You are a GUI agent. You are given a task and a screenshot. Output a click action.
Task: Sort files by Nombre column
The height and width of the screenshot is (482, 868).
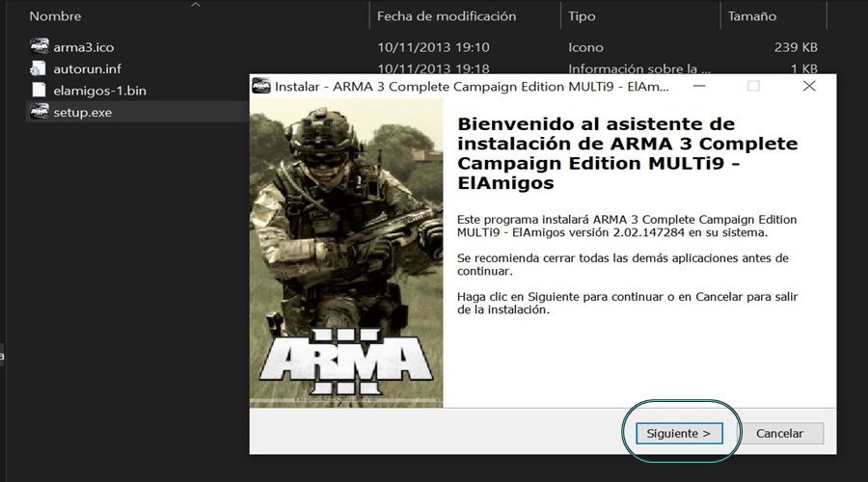[55, 16]
